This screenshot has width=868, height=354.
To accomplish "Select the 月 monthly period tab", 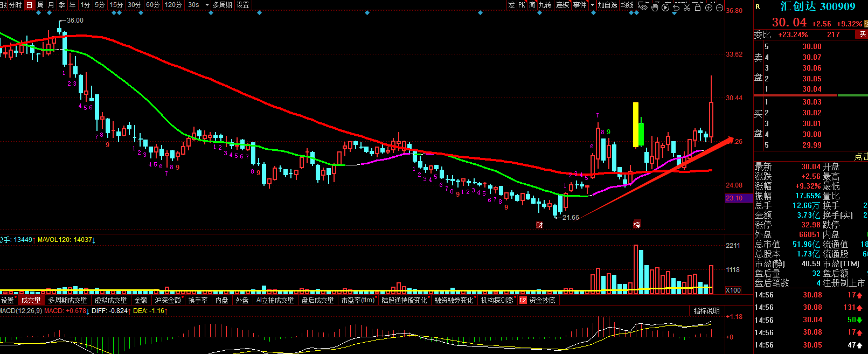I will pos(51,5).
